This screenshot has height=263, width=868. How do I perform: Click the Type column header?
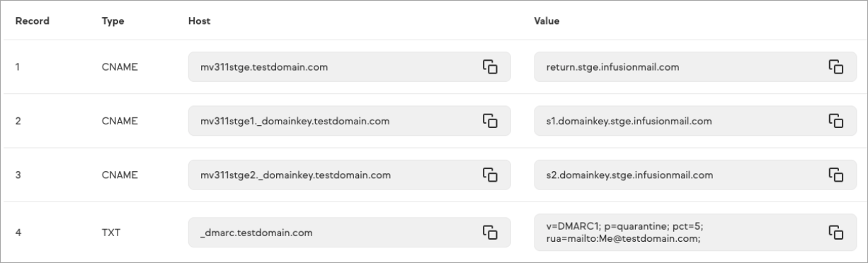[x=113, y=21]
